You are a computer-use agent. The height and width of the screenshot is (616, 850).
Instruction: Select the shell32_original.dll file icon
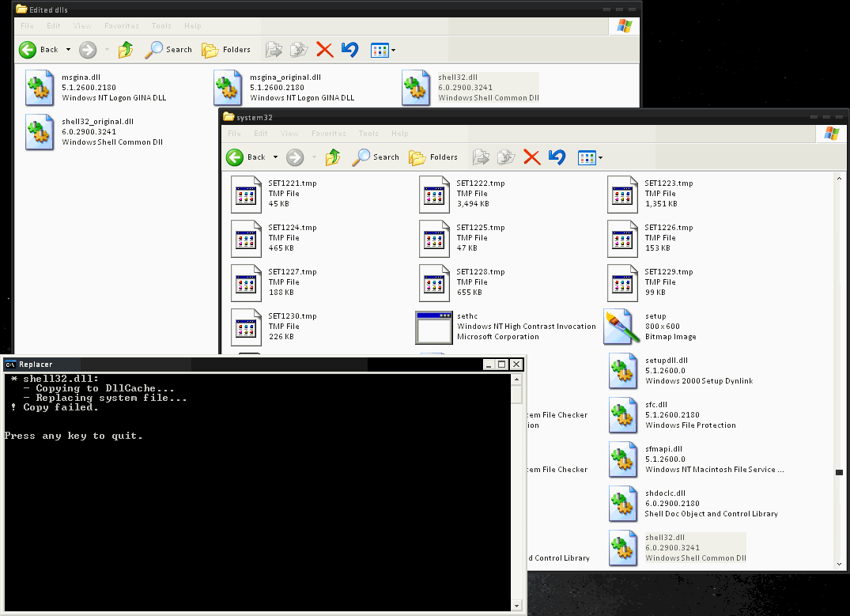40,132
